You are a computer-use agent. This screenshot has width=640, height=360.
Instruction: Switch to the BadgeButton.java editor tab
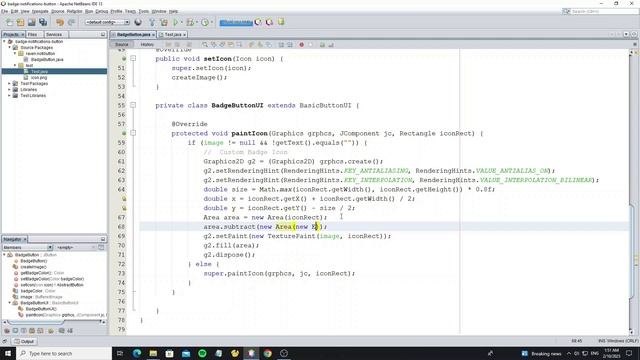click(133, 35)
